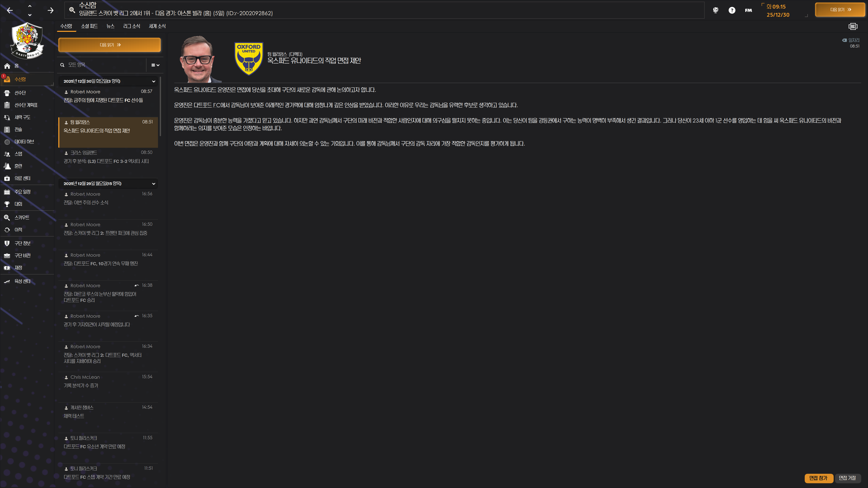Click the inbox list scrollbar
Viewport: 868px width, 488px height.
click(161, 106)
